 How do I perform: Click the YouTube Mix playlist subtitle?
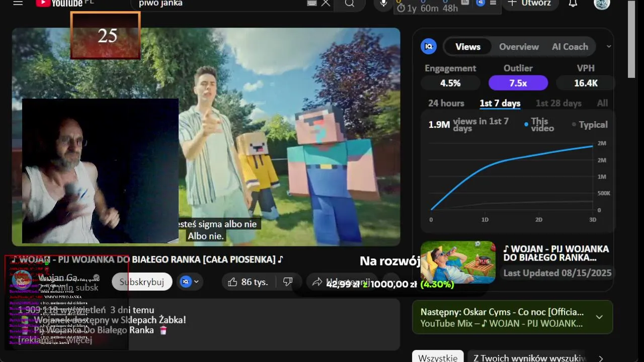point(502,323)
